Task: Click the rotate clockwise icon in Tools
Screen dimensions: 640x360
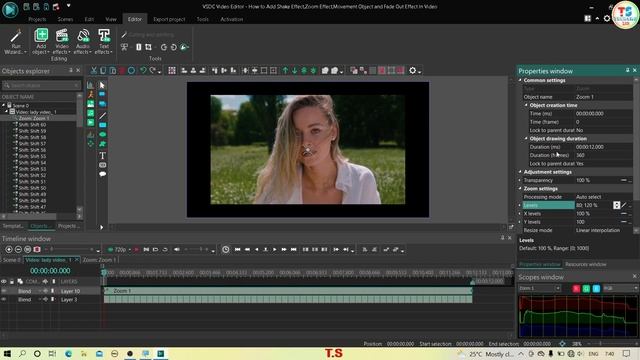Action: pos(173,47)
